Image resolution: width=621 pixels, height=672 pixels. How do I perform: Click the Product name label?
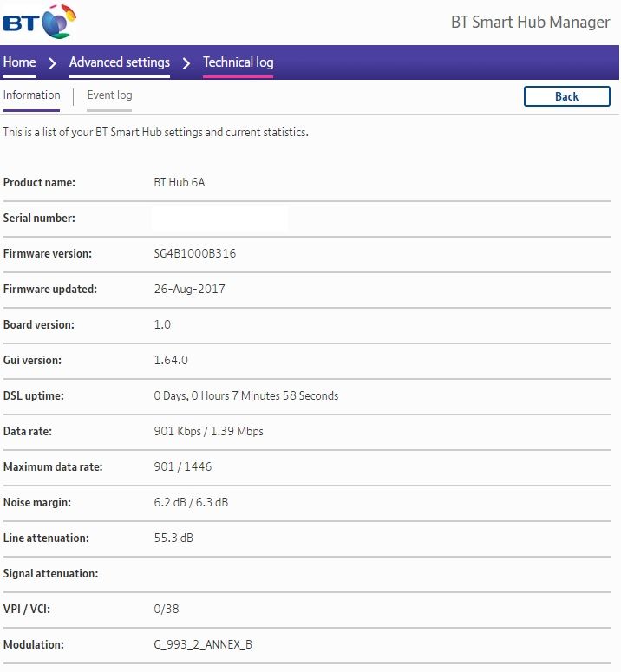39,183
